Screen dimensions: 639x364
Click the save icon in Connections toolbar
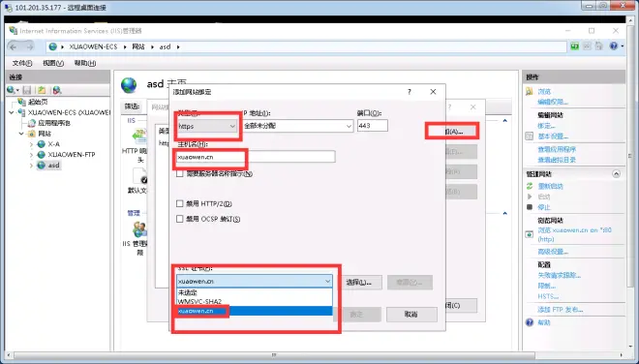[x=27, y=90]
